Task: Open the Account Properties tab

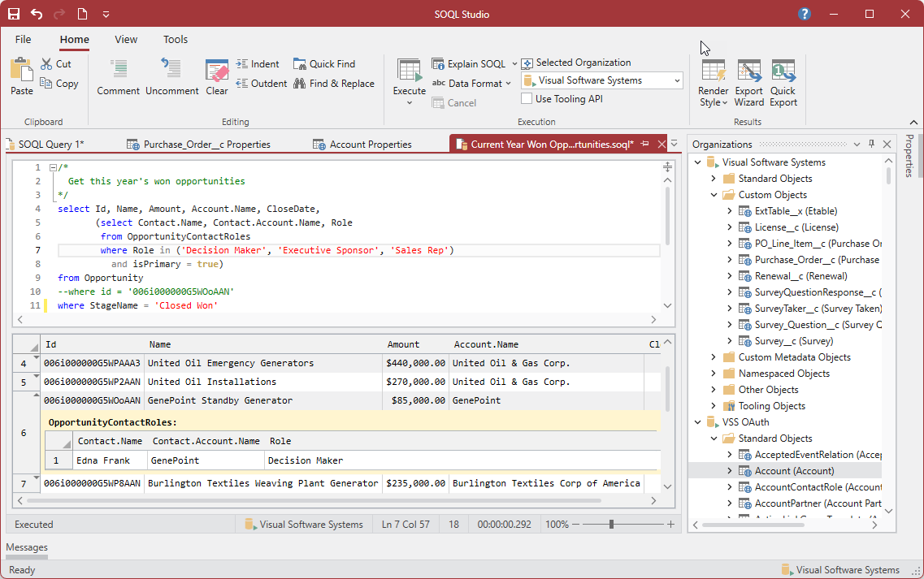Action: click(x=362, y=145)
